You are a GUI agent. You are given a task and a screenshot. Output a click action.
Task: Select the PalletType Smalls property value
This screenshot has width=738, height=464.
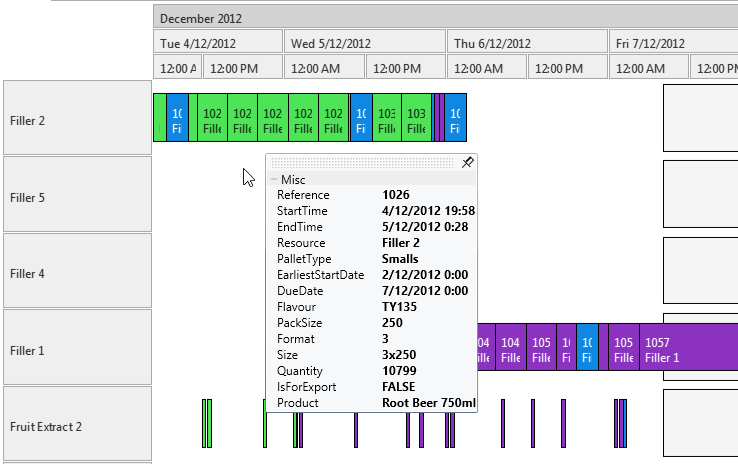400,259
